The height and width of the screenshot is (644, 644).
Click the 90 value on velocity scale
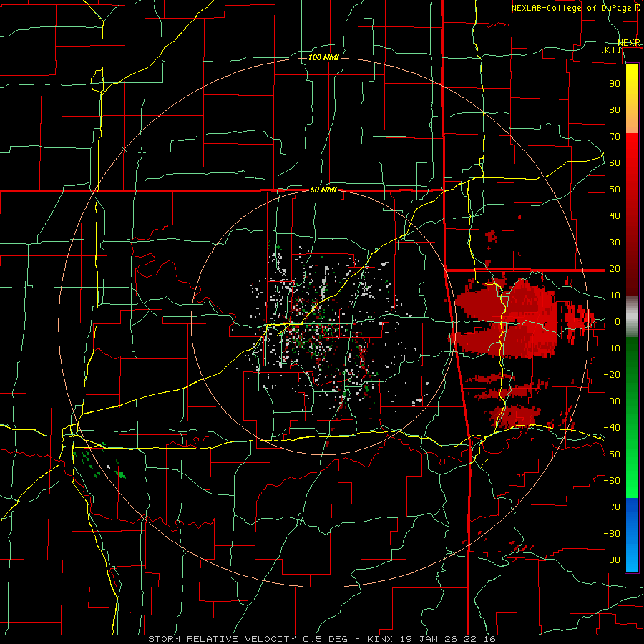coord(615,84)
